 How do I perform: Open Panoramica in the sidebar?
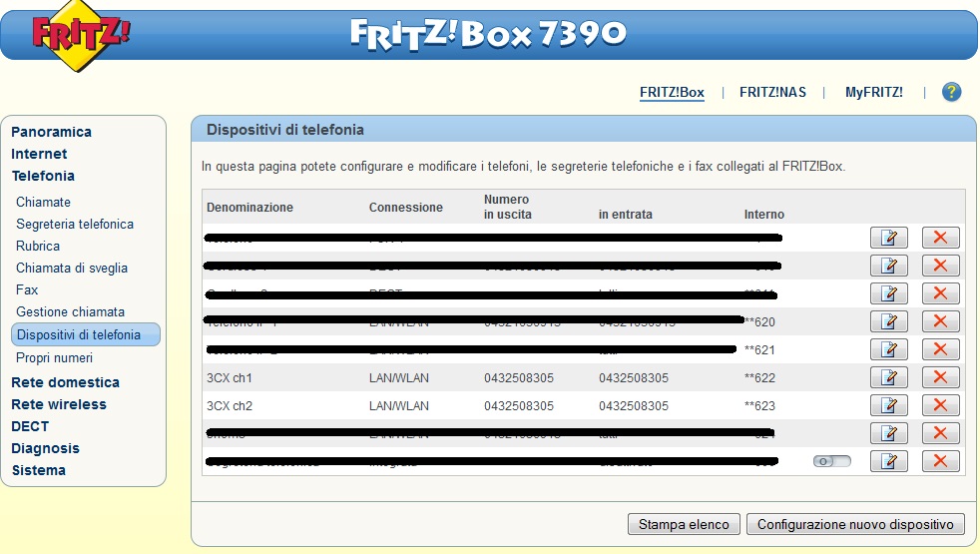51,132
